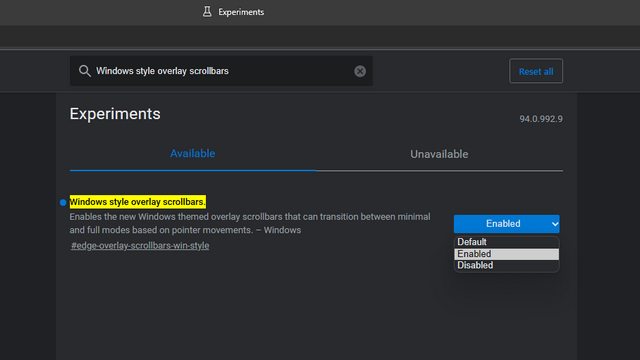Viewport: 640px width, 360px height.
Task: Select Disabled from the dropdown list
Action: (507, 265)
